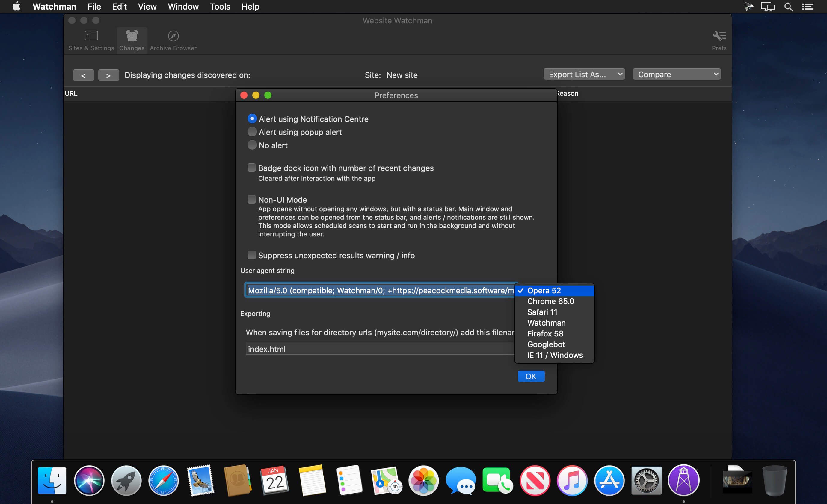Open Safari from the dock
Image resolution: width=827 pixels, height=504 pixels.
164,480
